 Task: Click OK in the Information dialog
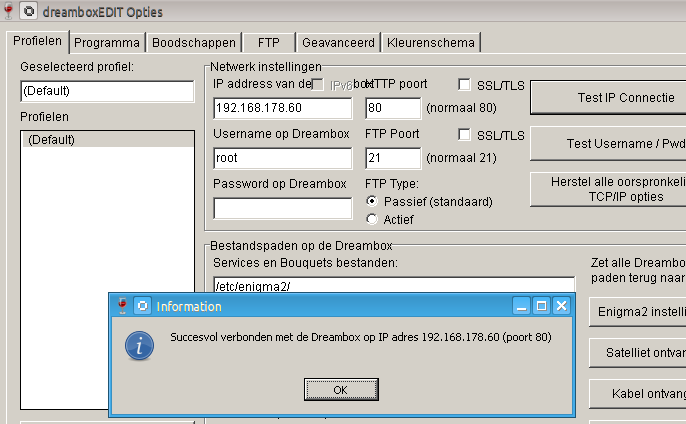point(341,389)
